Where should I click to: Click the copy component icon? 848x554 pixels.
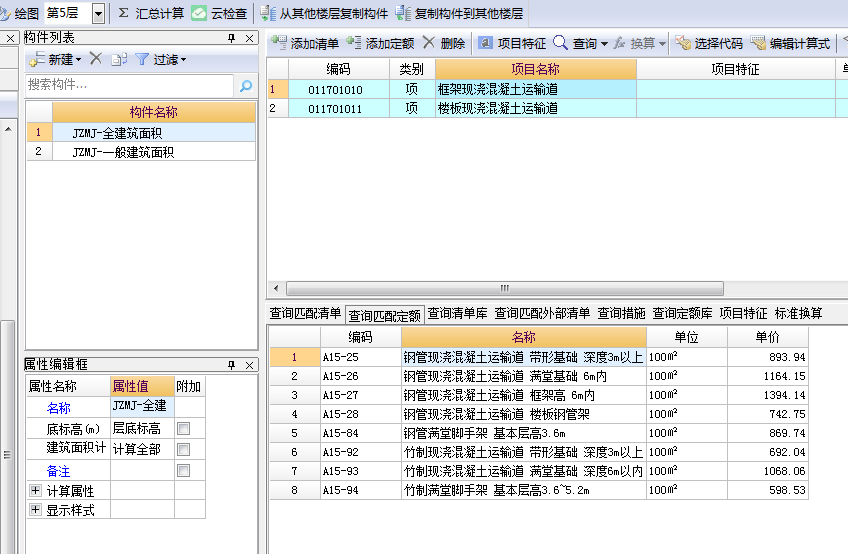click(119, 59)
